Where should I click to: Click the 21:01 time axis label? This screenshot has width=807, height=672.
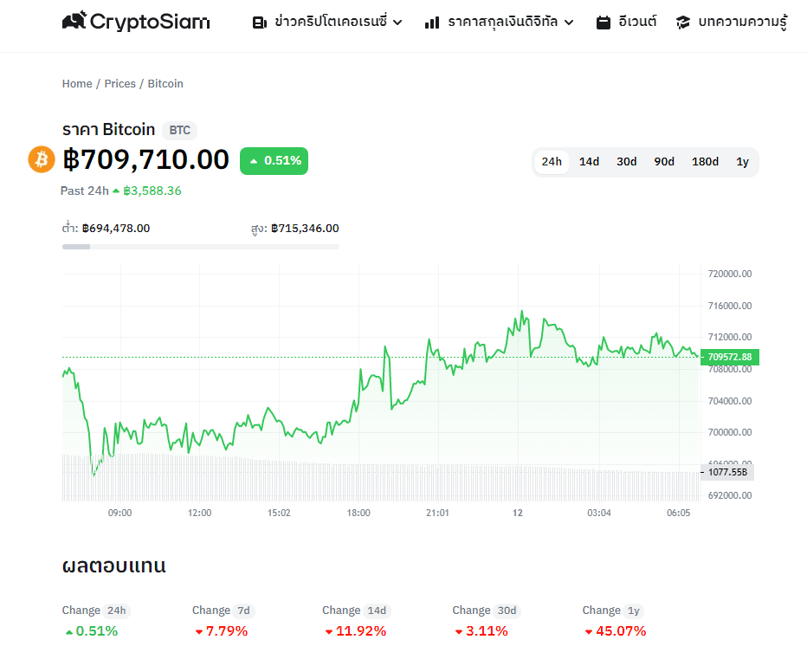[x=437, y=513]
